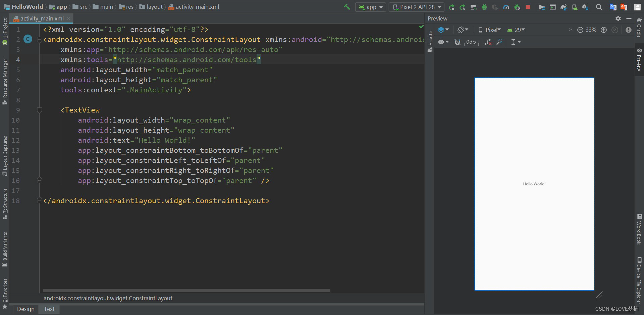Screen dimensions: 644x315
Task: Open the Layout Captures tool window
Action: (5, 156)
